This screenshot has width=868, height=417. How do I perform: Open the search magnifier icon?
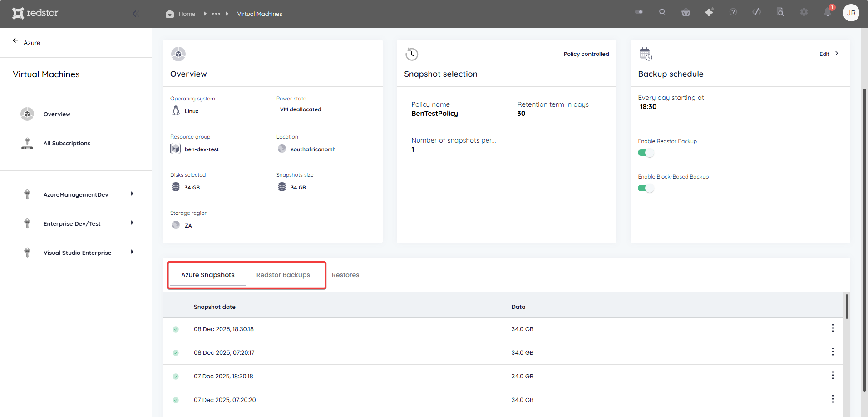tap(662, 12)
